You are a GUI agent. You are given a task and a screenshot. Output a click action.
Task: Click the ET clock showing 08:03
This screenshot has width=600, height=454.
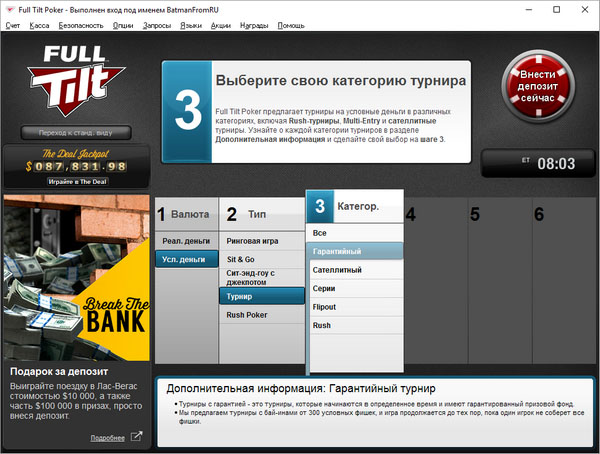click(x=538, y=163)
